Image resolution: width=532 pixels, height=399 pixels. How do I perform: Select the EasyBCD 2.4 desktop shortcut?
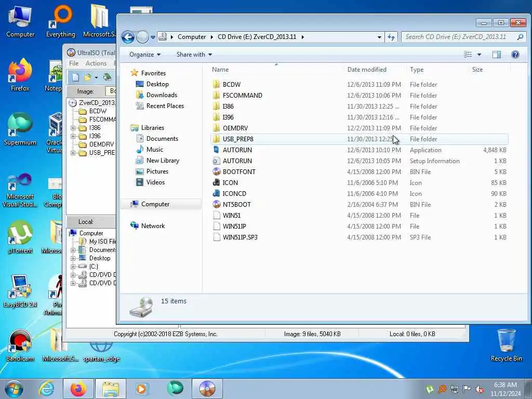20,291
